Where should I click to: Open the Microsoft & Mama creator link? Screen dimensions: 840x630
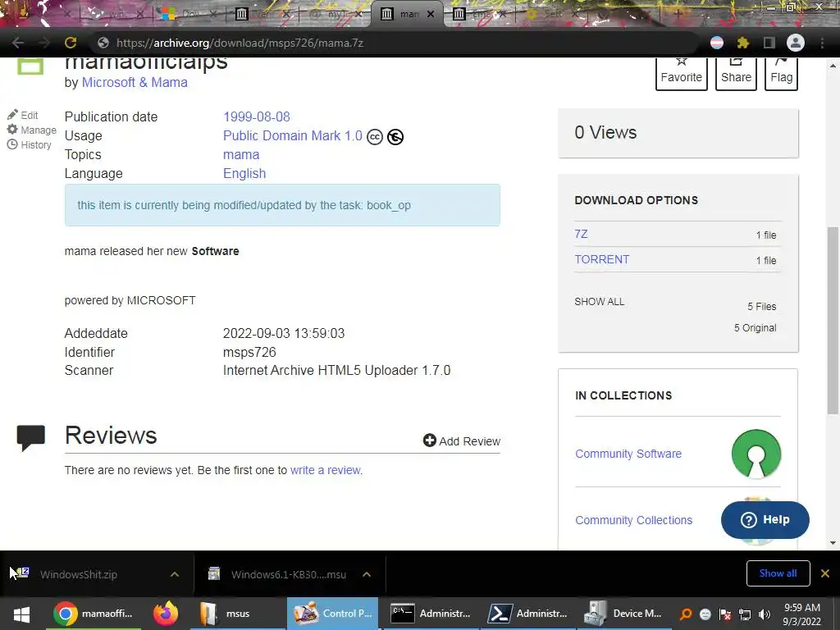click(135, 83)
